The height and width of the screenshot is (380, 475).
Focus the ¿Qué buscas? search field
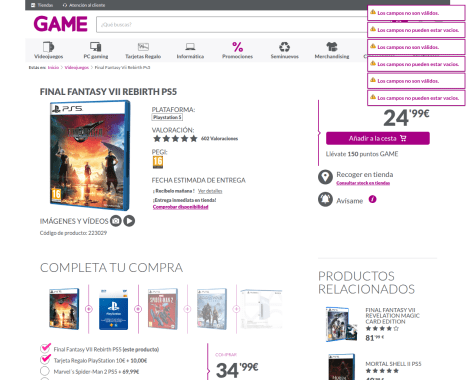tap(232, 25)
